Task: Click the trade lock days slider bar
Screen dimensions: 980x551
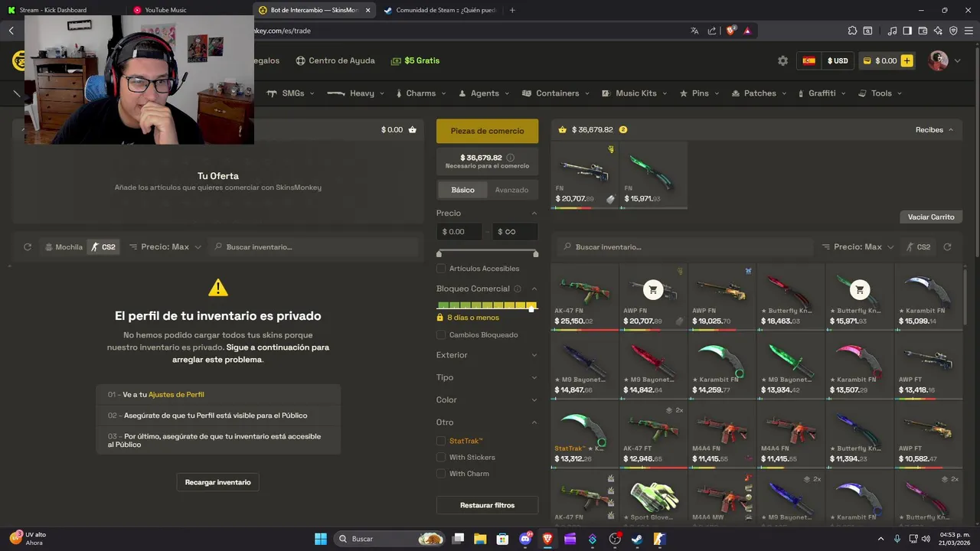Action: (487, 305)
